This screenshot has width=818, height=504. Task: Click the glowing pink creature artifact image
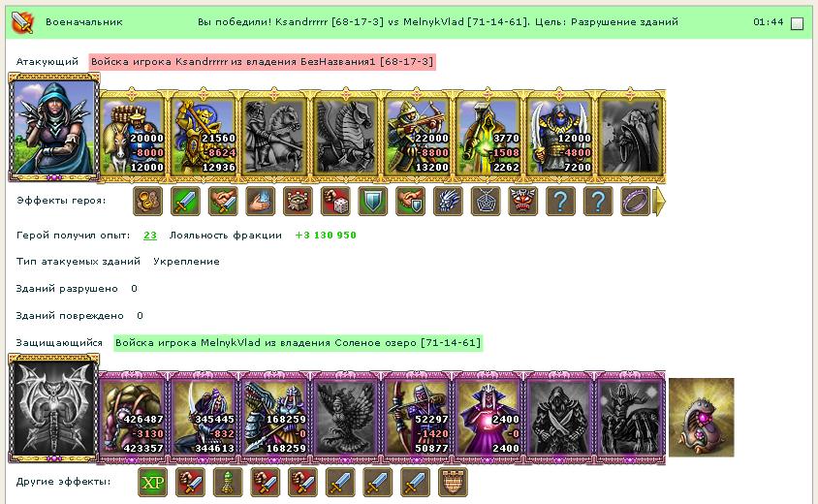pyautogui.click(x=701, y=418)
